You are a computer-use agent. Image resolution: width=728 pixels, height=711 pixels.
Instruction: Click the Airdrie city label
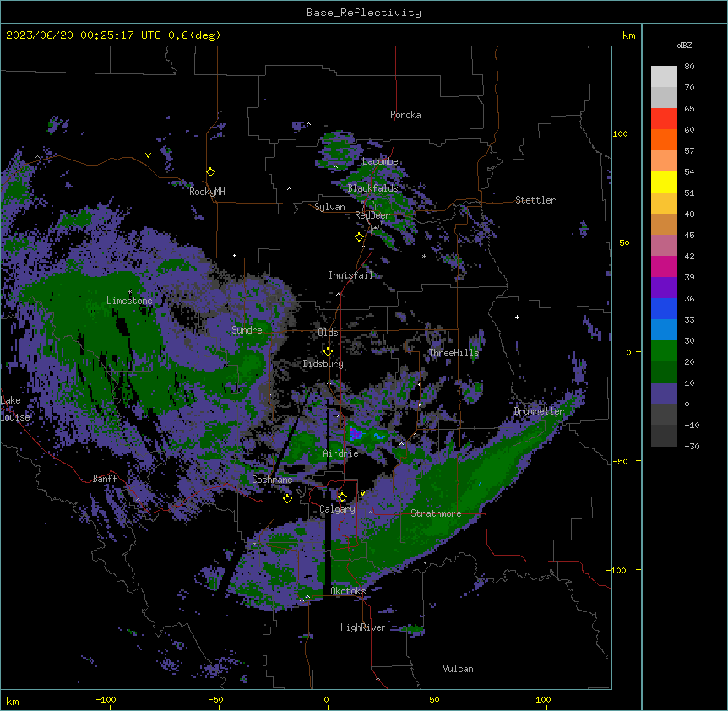(x=340, y=453)
